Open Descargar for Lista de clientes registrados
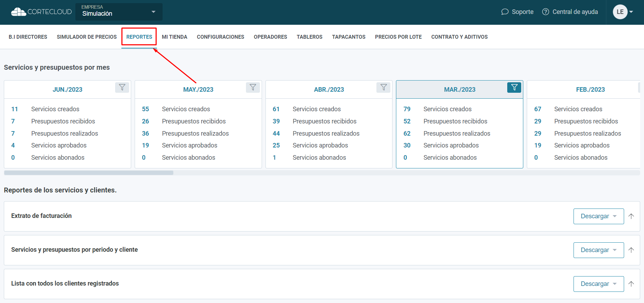This screenshot has width=644, height=303. tap(599, 284)
